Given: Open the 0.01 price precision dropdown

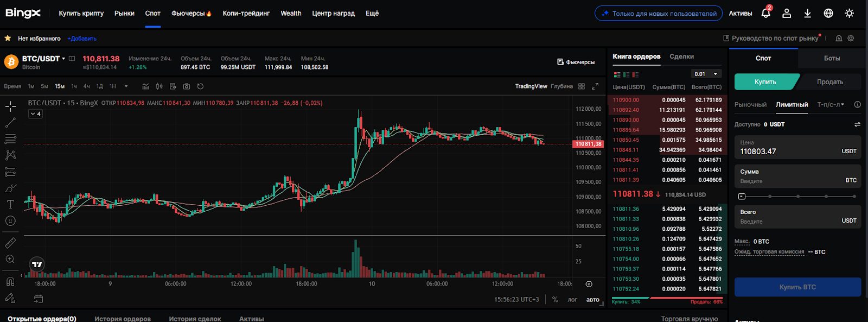Looking at the screenshot, I should point(706,74).
